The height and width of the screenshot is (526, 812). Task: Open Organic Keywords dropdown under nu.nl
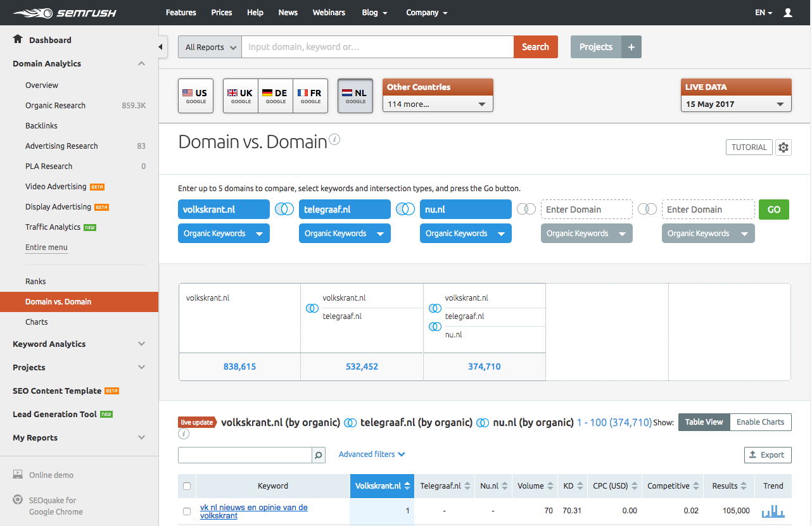466,234
